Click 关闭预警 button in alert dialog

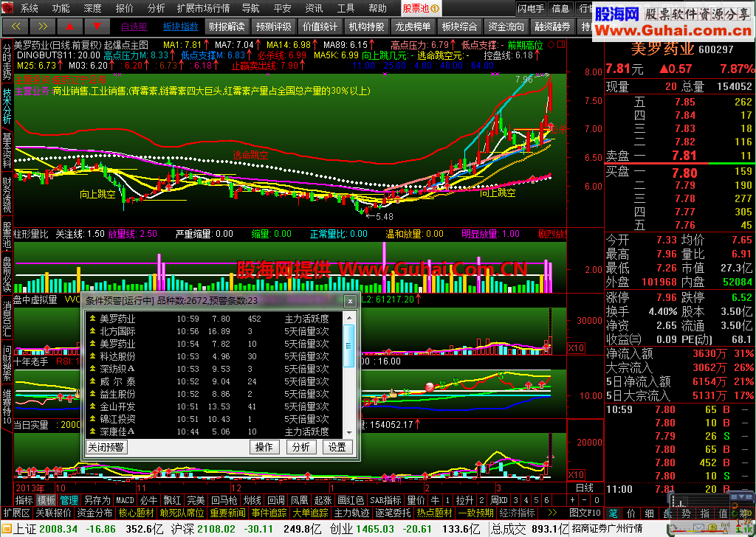tap(106, 447)
